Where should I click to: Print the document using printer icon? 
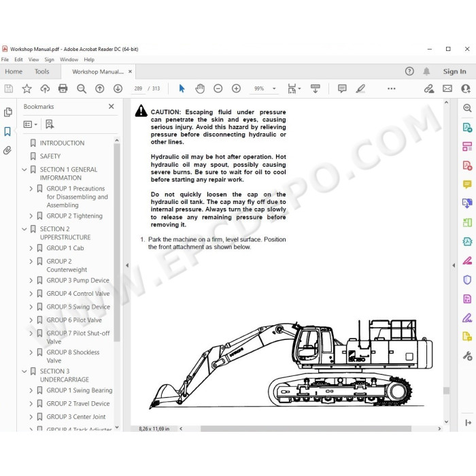(63, 88)
